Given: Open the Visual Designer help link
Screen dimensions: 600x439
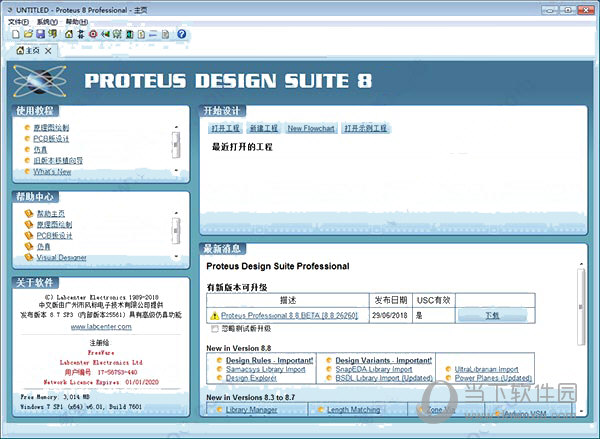Looking at the screenshot, I should (62, 258).
